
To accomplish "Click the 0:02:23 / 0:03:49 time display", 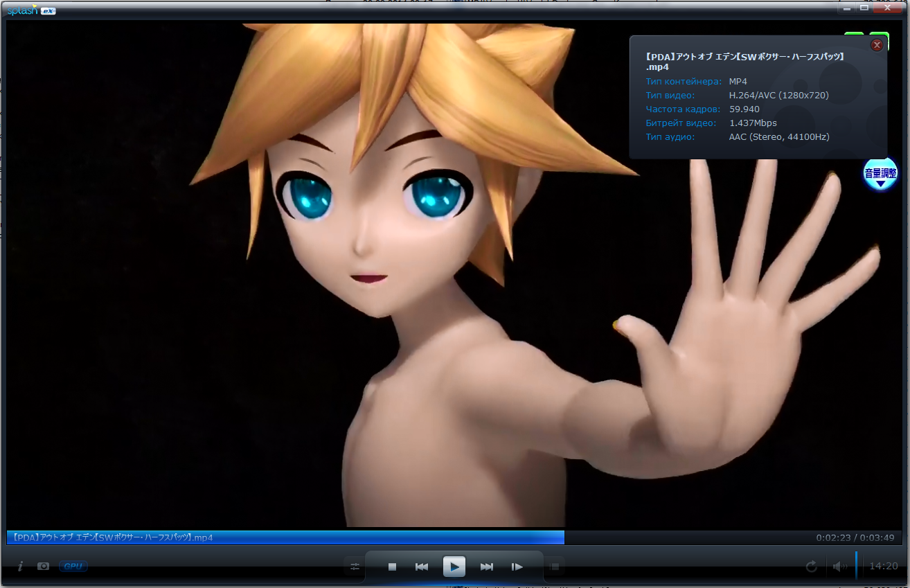I will pos(855,537).
